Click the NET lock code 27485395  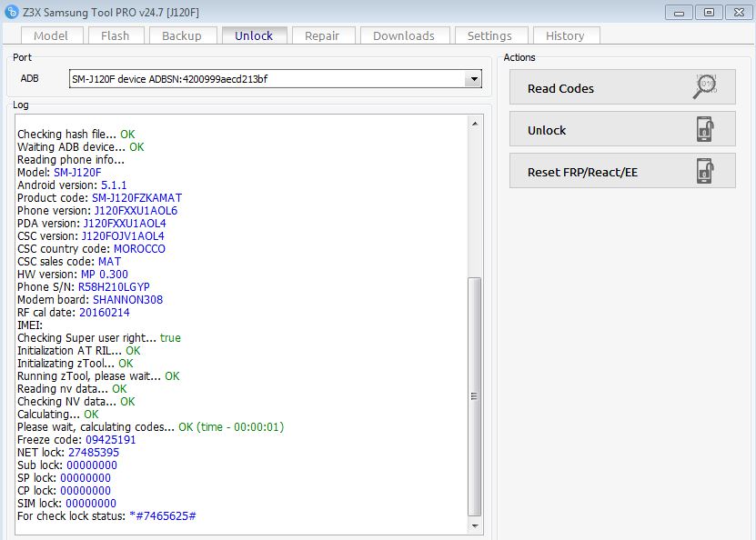(x=94, y=453)
